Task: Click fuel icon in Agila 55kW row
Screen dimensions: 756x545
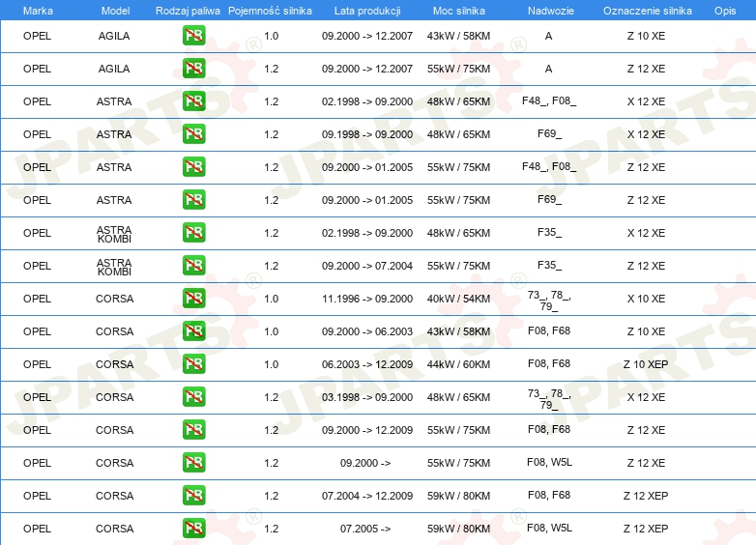Action: (193, 68)
